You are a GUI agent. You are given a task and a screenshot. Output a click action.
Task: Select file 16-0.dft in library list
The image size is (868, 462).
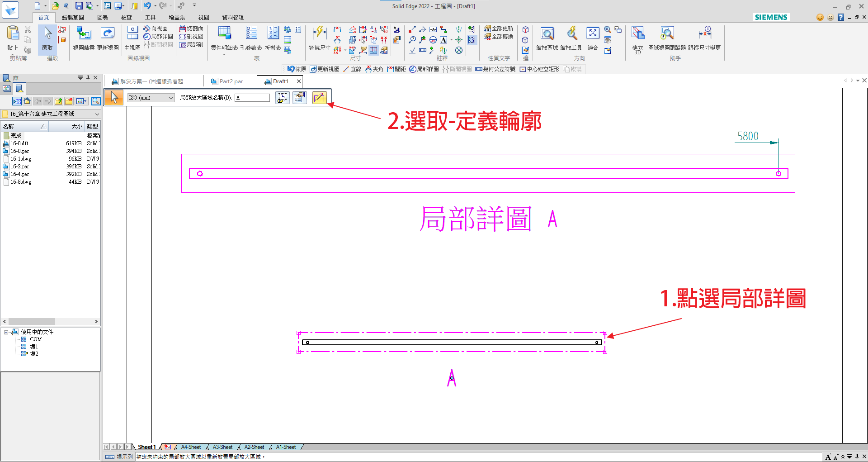(19, 143)
